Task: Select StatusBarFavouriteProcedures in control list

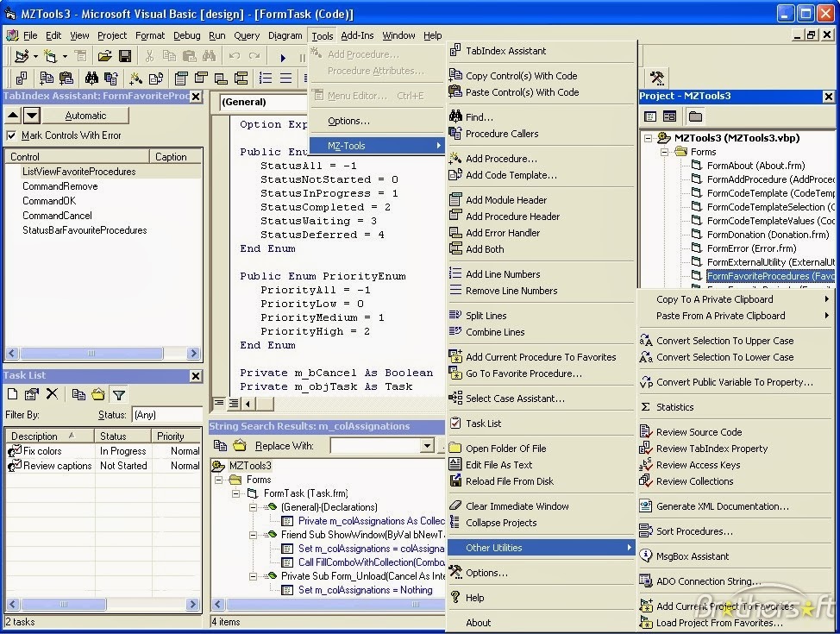Action: pos(85,230)
